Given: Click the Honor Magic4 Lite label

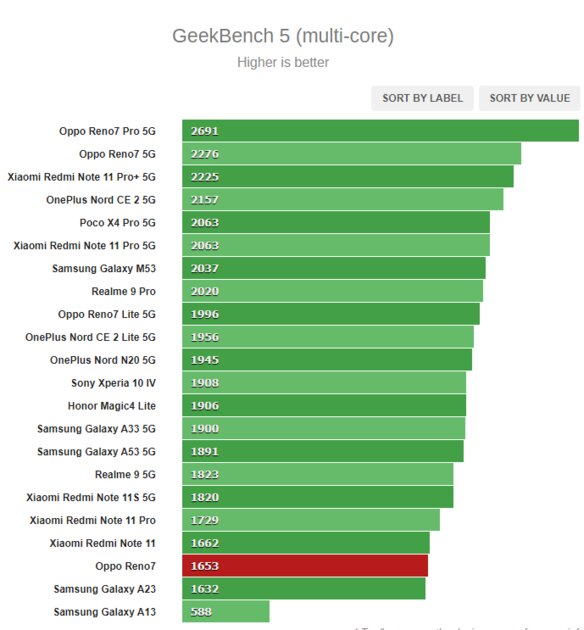Looking at the screenshot, I should tap(112, 406).
